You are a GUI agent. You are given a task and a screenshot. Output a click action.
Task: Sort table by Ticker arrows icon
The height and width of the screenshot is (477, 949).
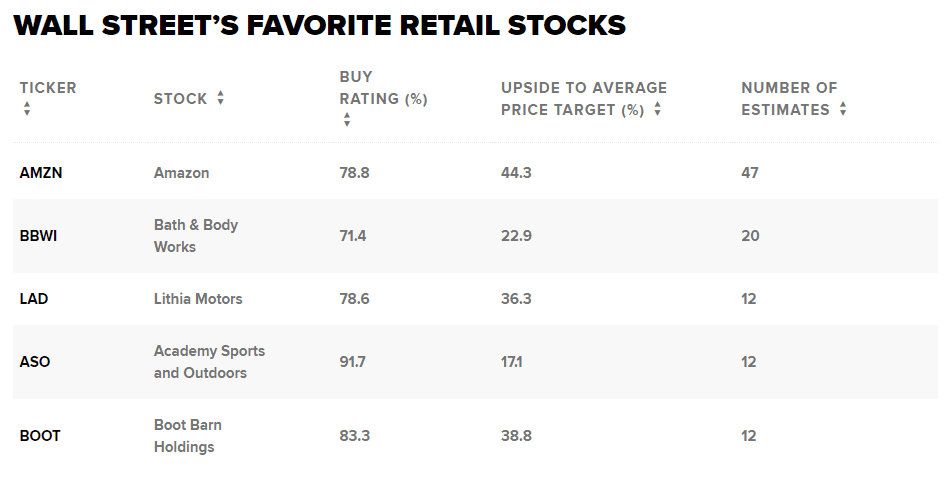pos(27,109)
